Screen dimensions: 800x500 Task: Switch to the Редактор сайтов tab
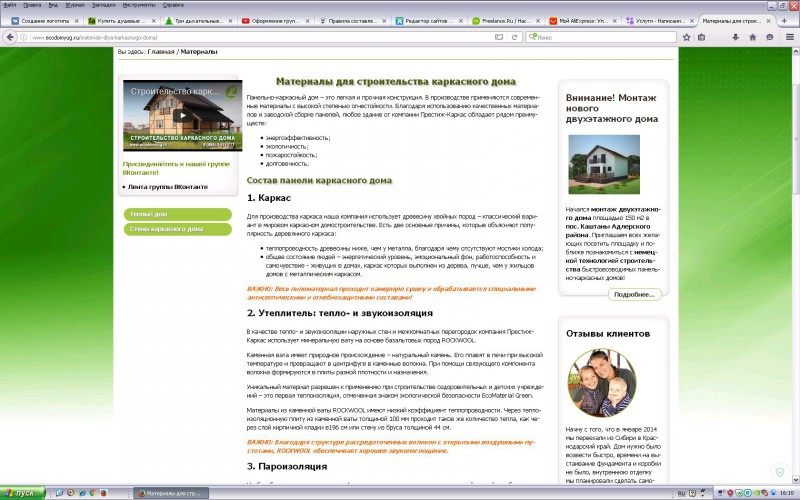click(x=429, y=21)
